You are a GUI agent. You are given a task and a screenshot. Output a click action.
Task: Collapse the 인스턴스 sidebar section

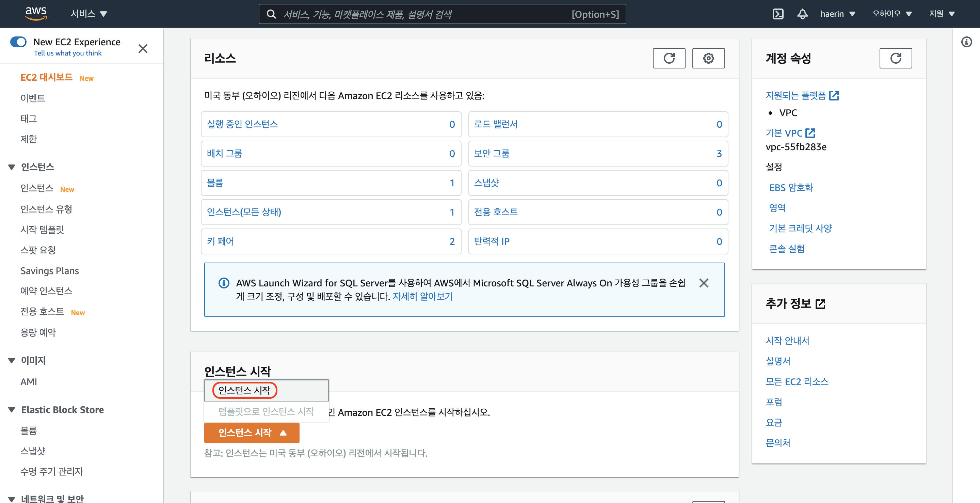(x=12, y=167)
